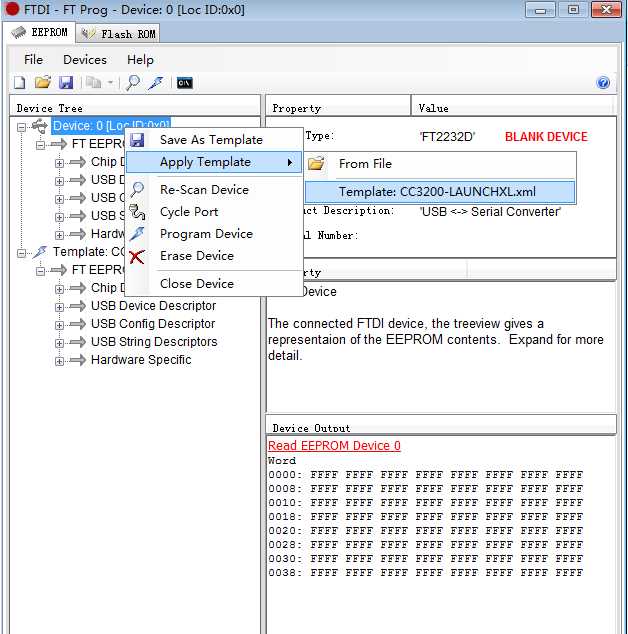
Task: Click the command line console toolbar icon
Action: pos(184,83)
